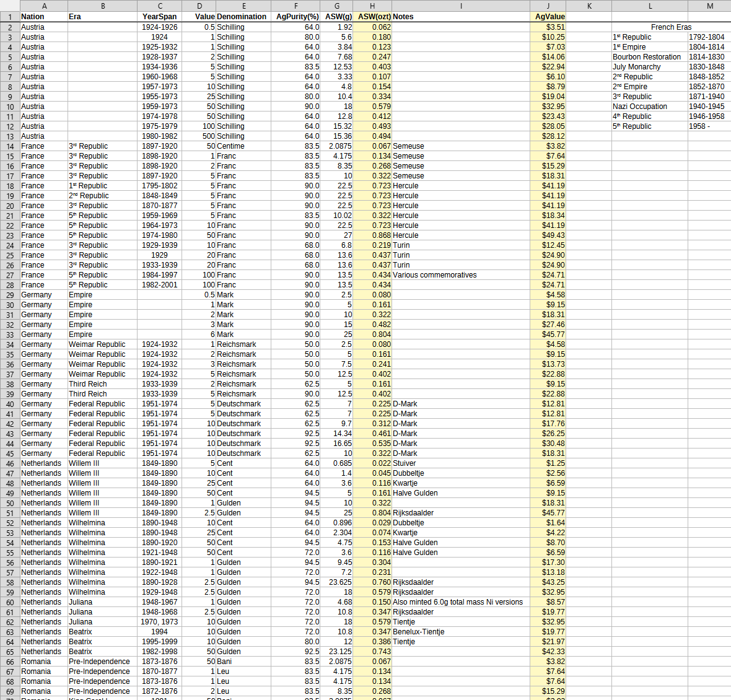The width and height of the screenshot is (731, 700).
Task: Click 'Germany' cell in row 38
Action: tap(44, 384)
